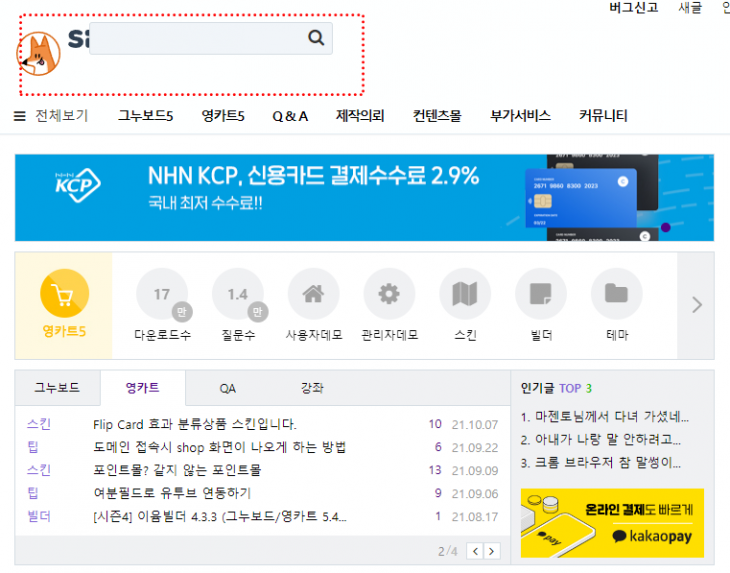Open 관리자데모 gear icon
This screenshot has width=730, height=573.
[x=389, y=295]
